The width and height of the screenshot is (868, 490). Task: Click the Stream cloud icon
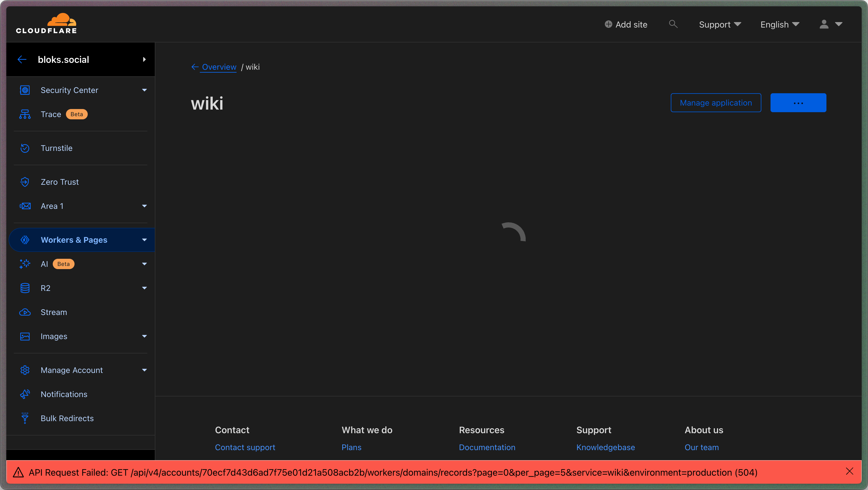coord(25,312)
